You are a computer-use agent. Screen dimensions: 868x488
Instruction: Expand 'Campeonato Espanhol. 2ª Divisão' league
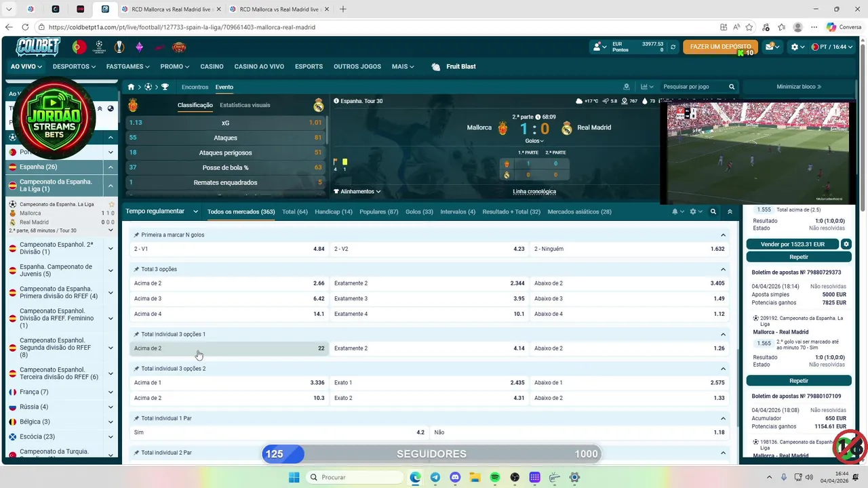[x=111, y=248]
